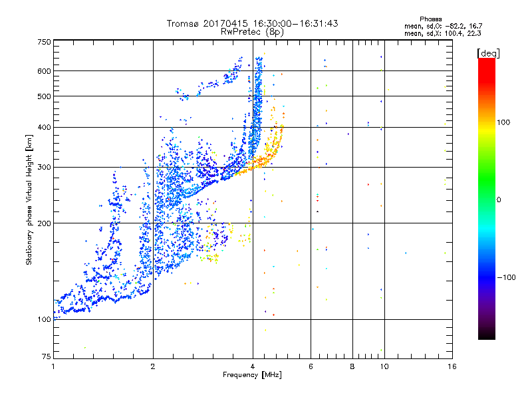Click x-axis tick label '4'
Image resolution: width=532 pixels, height=399 pixels.
click(x=253, y=366)
